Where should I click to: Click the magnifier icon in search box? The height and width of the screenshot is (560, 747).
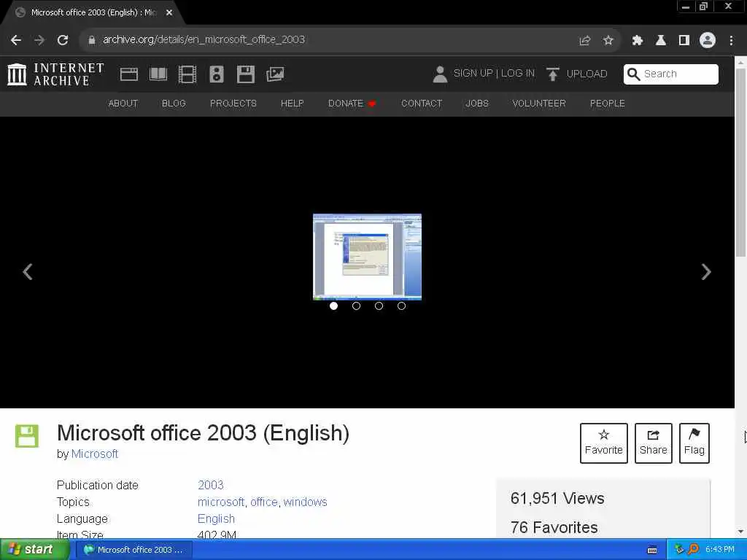click(634, 74)
